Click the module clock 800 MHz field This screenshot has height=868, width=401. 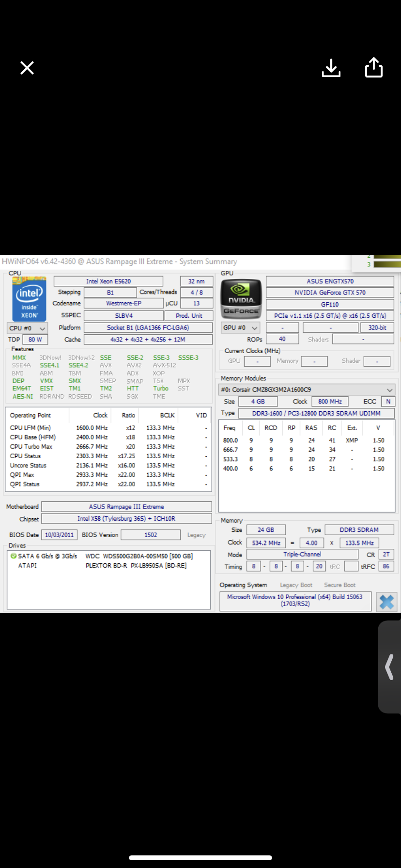pyautogui.click(x=330, y=402)
